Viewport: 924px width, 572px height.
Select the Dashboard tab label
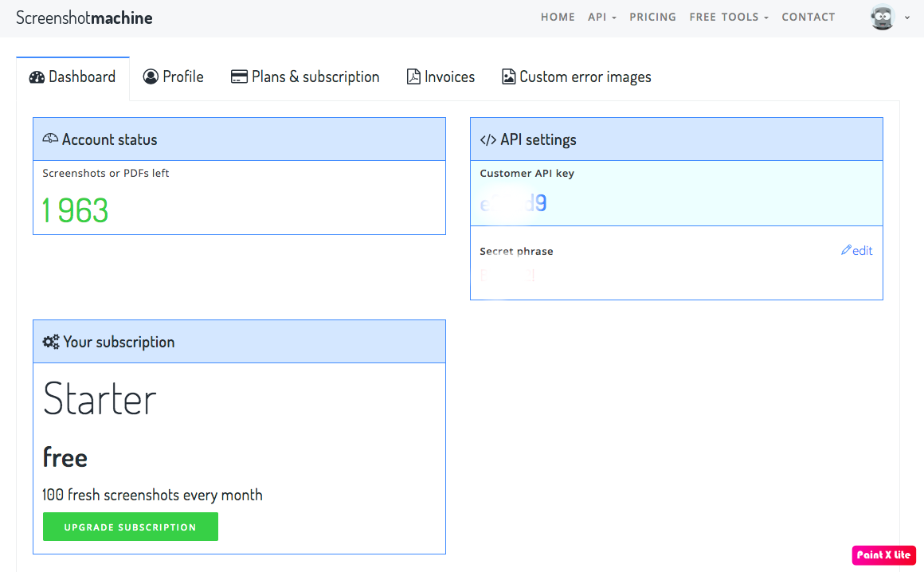coord(82,76)
